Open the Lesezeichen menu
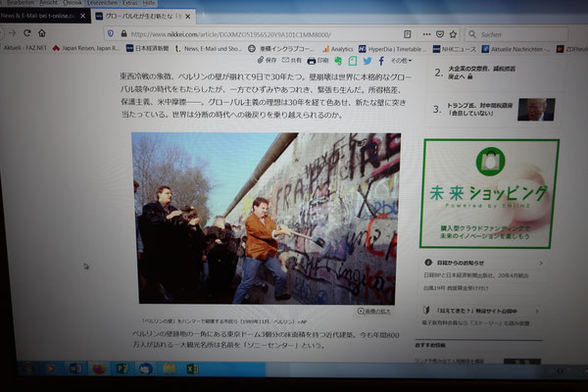Image resolution: width=588 pixels, height=392 pixels. pyautogui.click(x=102, y=3)
